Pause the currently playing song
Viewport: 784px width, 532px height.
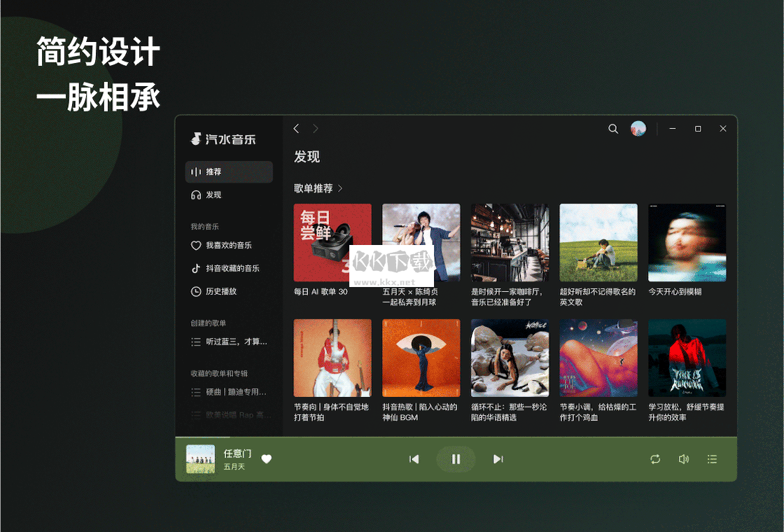click(x=456, y=458)
